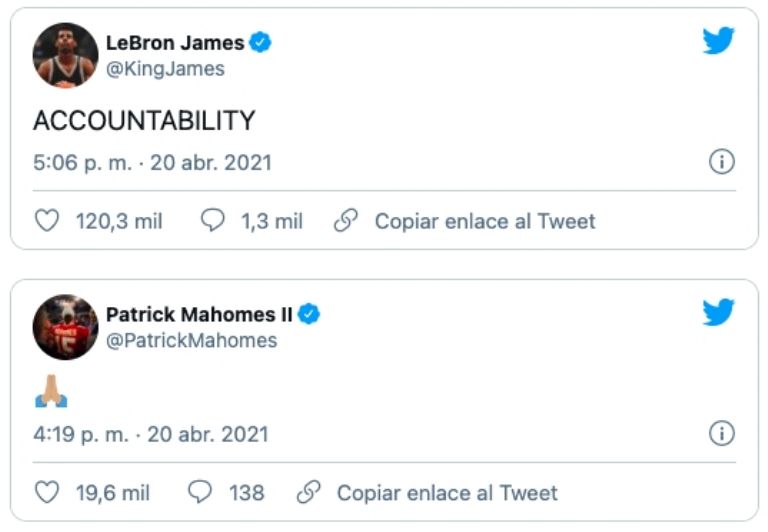Open the info icon on Mahomes' tweet

[722, 434]
